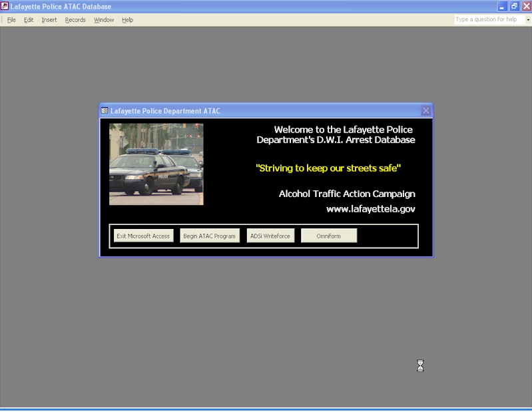Screen dimensions: 532x412
Task: Click the www.lafayettela.gov text
Action: coord(370,209)
